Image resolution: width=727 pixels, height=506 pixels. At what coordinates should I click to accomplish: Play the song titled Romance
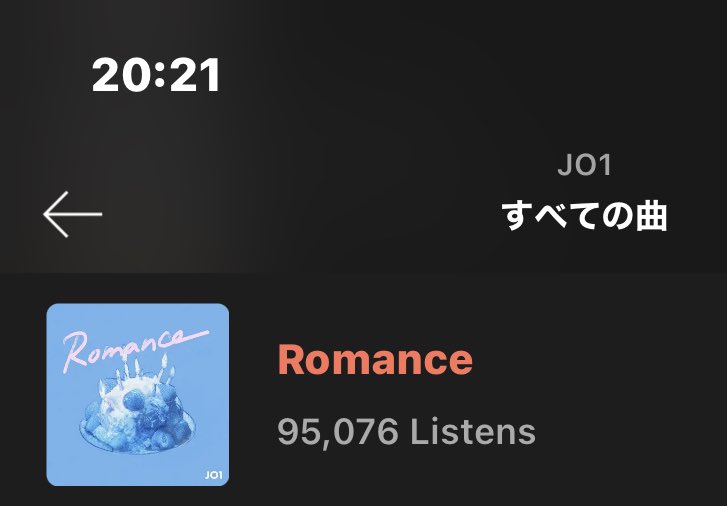375,360
